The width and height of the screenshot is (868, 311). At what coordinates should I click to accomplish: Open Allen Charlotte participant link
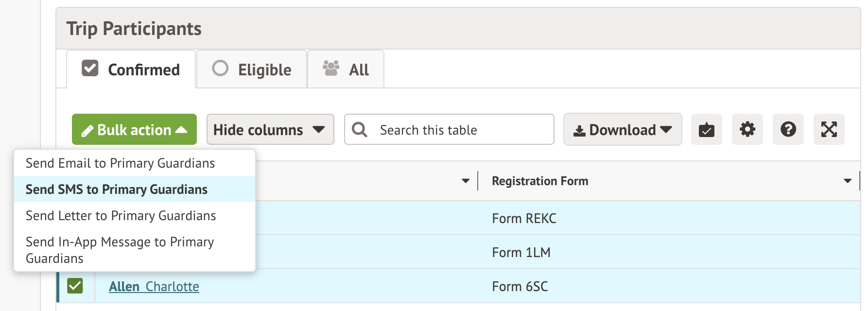[154, 287]
